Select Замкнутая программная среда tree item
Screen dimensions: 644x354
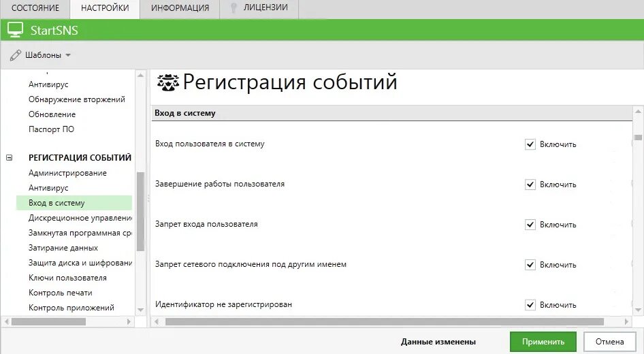[80, 233]
